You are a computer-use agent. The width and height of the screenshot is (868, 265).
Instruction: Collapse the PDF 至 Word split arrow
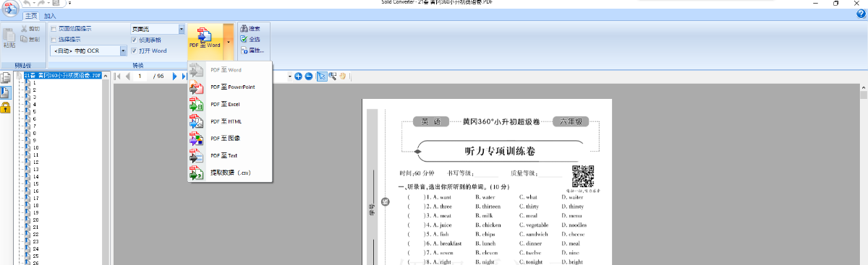(x=229, y=41)
